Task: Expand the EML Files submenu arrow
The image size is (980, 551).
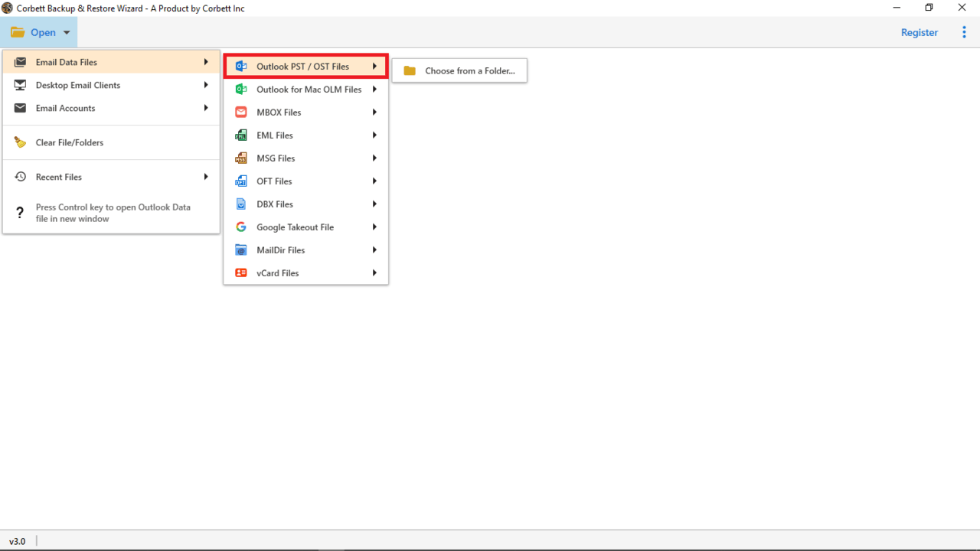Action: [x=374, y=135]
